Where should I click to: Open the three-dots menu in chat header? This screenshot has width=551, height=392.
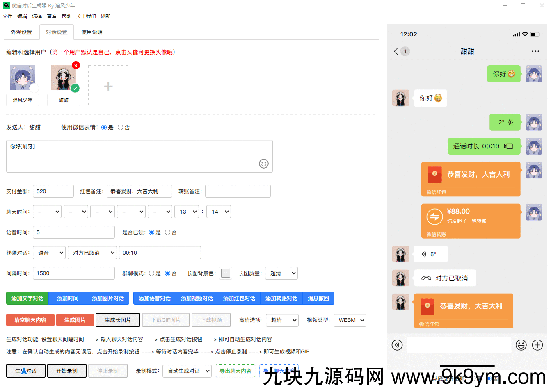(x=535, y=51)
